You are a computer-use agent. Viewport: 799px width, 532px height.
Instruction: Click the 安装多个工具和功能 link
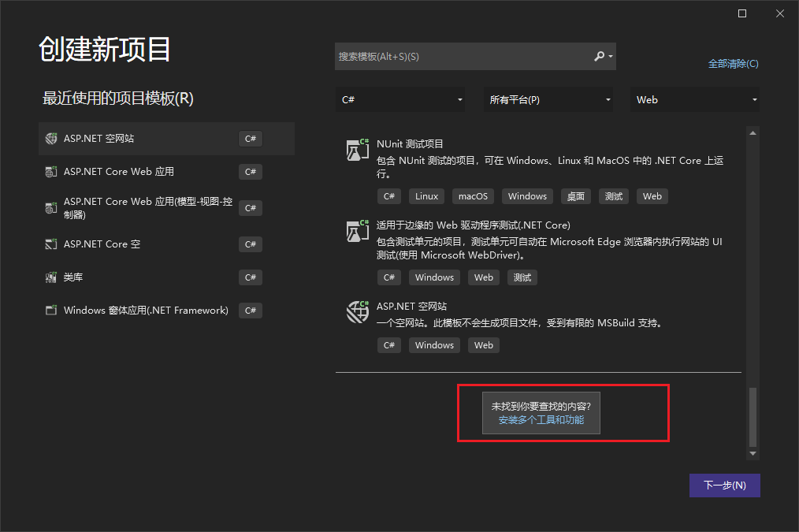point(541,420)
